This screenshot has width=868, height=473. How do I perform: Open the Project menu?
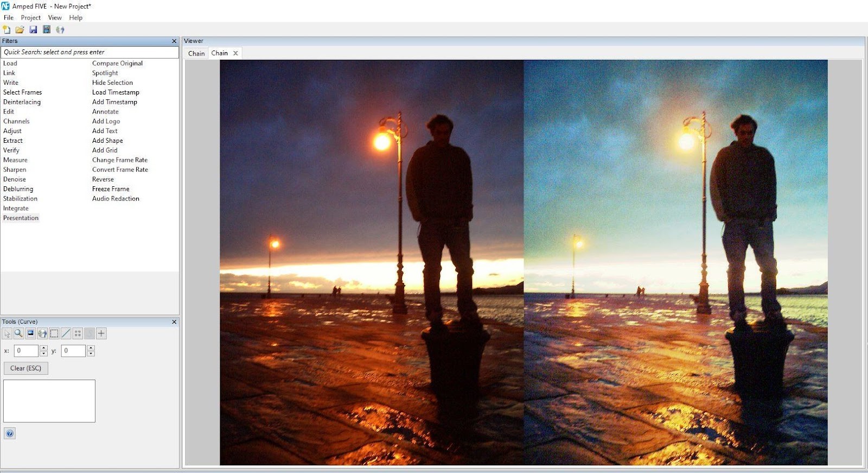(x=30, y=17)
